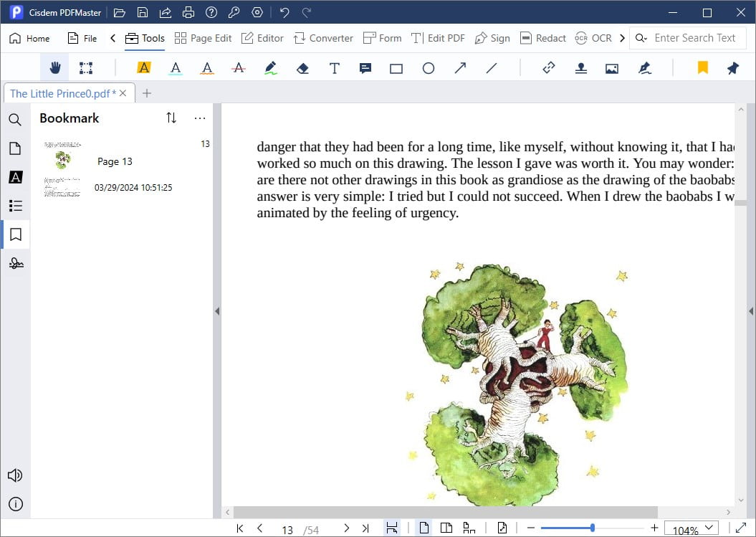Open the annotations sidebar panel
The width and height of the screenshot is (756, 537).
[x=16, y=177]
